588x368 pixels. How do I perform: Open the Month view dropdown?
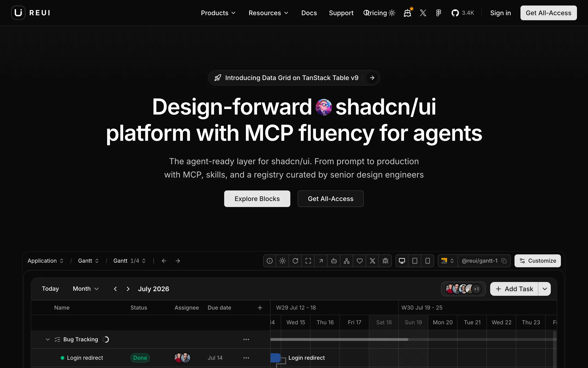click(x=85, y=289)
